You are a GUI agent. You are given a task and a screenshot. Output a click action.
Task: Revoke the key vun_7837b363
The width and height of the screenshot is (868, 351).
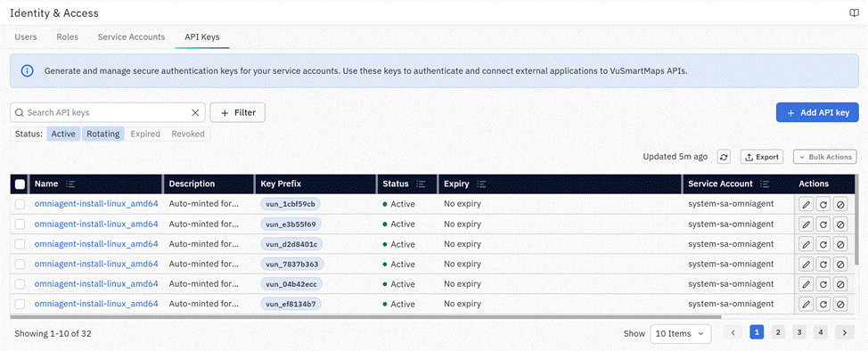840,264
